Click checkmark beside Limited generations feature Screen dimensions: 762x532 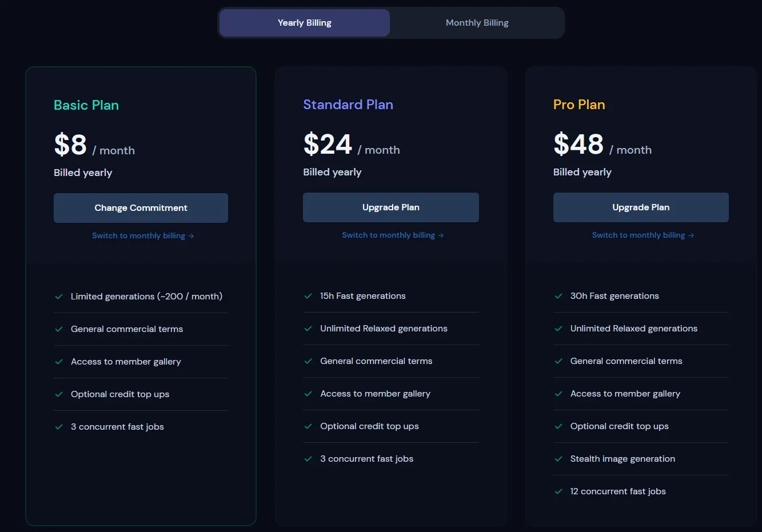coord(59,297)
